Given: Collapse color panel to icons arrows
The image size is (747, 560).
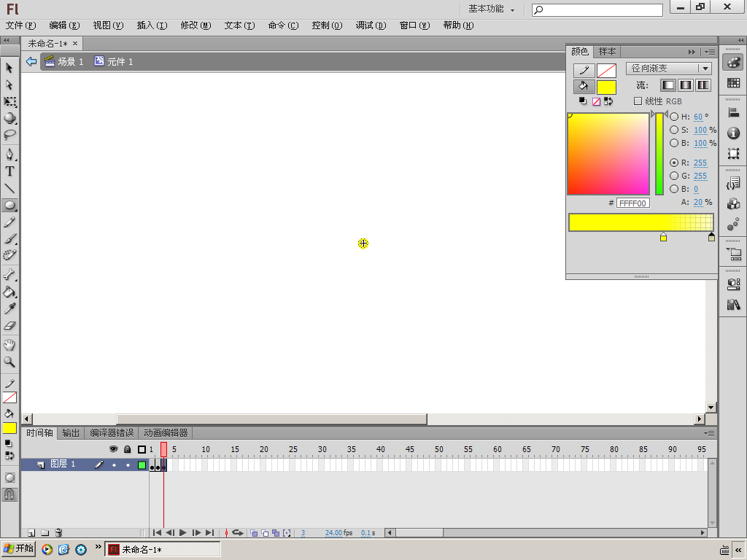Looking at the screenshot, I should click(x=692, y=52).
